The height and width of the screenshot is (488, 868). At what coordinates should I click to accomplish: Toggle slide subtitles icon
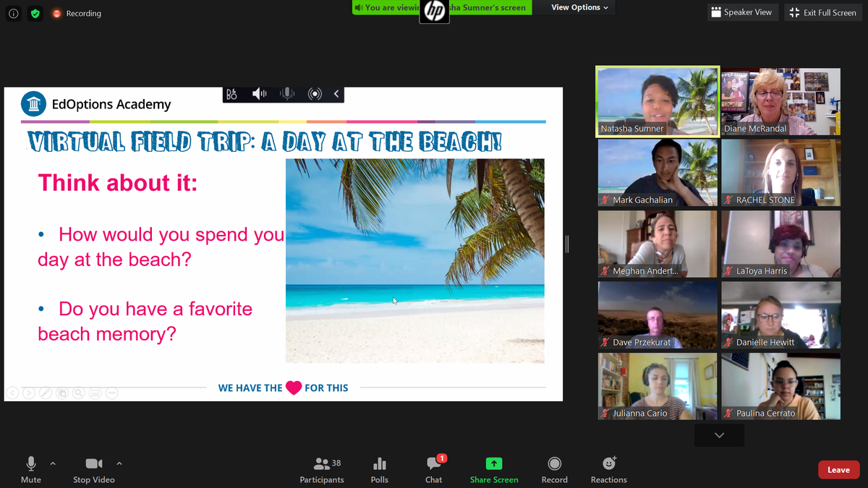95,393
